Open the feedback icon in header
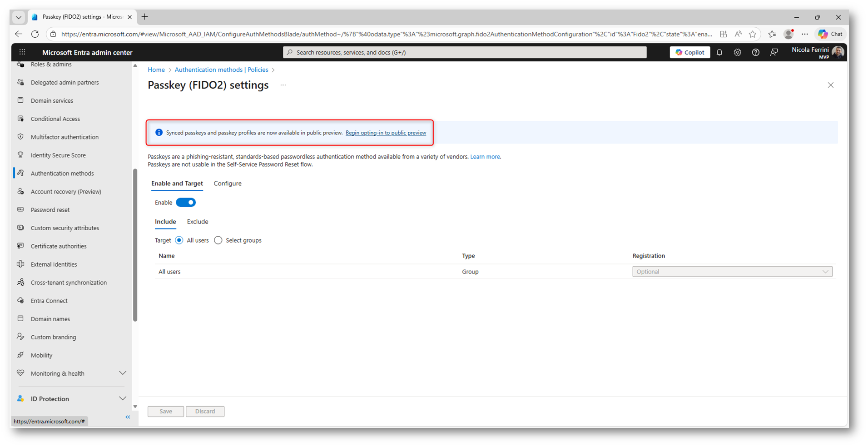Screen dimensions: 868x447 (774, 52)
